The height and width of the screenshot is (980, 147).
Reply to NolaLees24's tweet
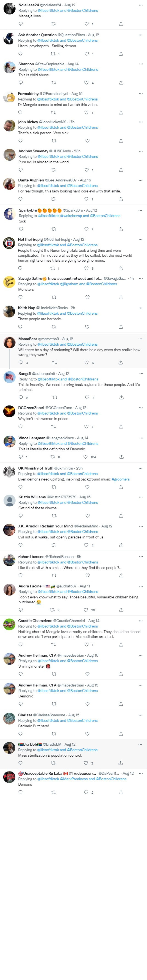21,24
